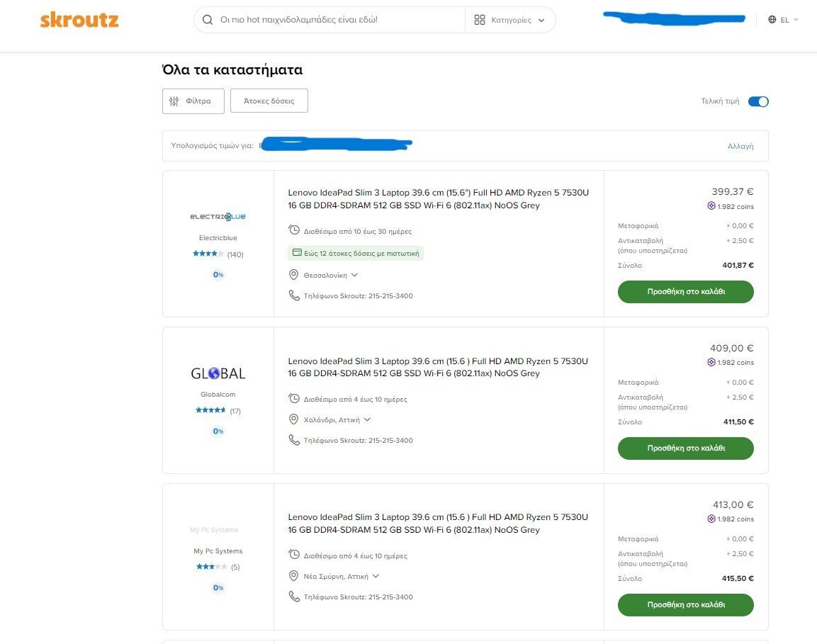This screenshot has width=817, height=644.
Task: Click coins icon under 413,00 € price
Action: (x=711, y=519)
